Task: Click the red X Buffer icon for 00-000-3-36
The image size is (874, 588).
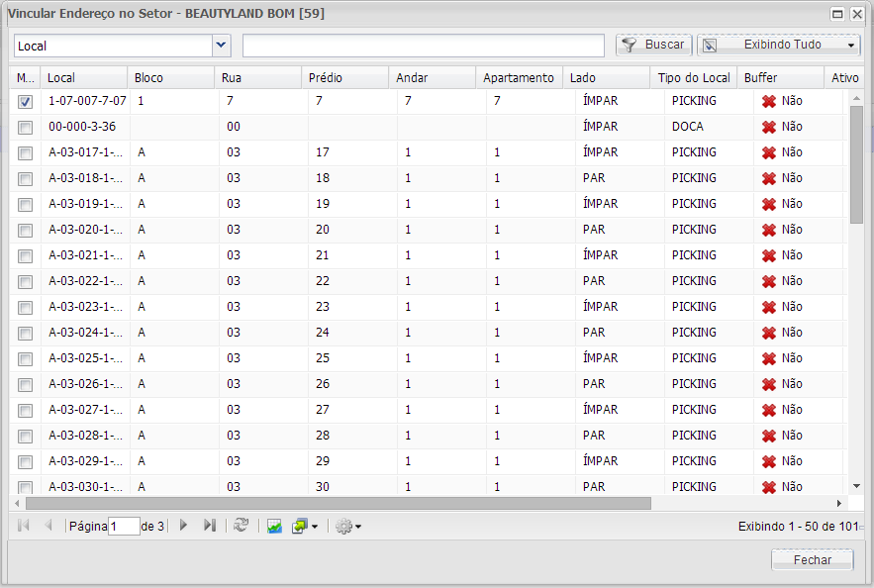Action: (x=769, y=127)
